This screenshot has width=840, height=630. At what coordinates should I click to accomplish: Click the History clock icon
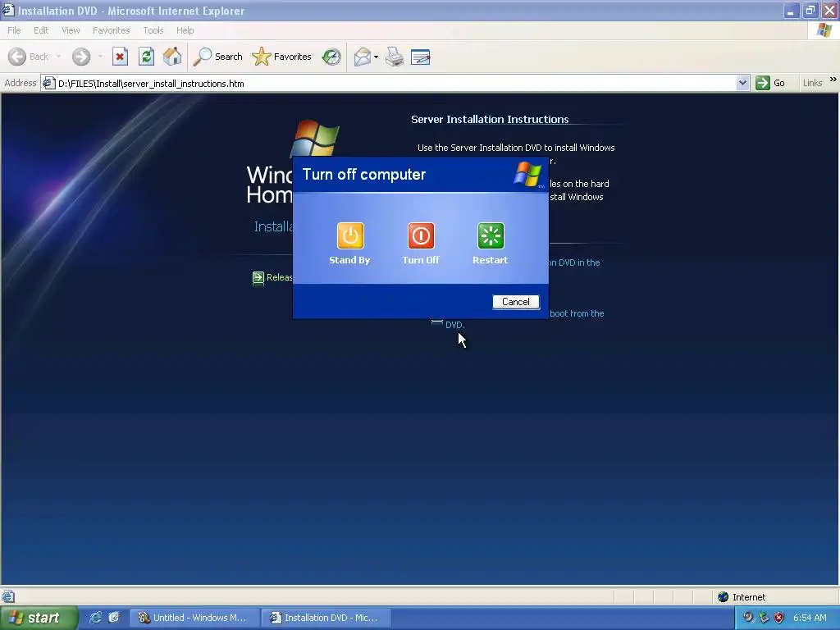point(331,57)
